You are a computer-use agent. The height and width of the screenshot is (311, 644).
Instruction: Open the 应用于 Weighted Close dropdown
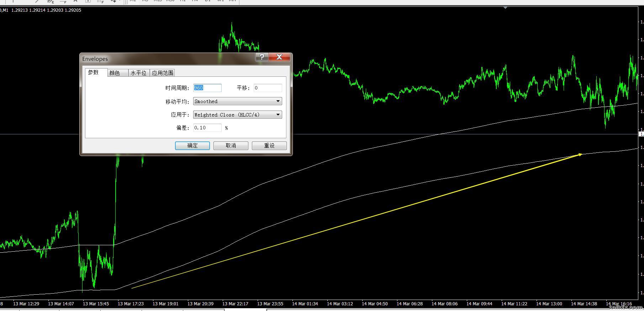[x=238, y=115]
